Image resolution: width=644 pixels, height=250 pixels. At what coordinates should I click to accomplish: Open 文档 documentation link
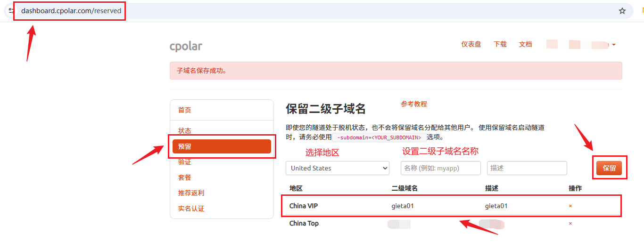point(526,44)
